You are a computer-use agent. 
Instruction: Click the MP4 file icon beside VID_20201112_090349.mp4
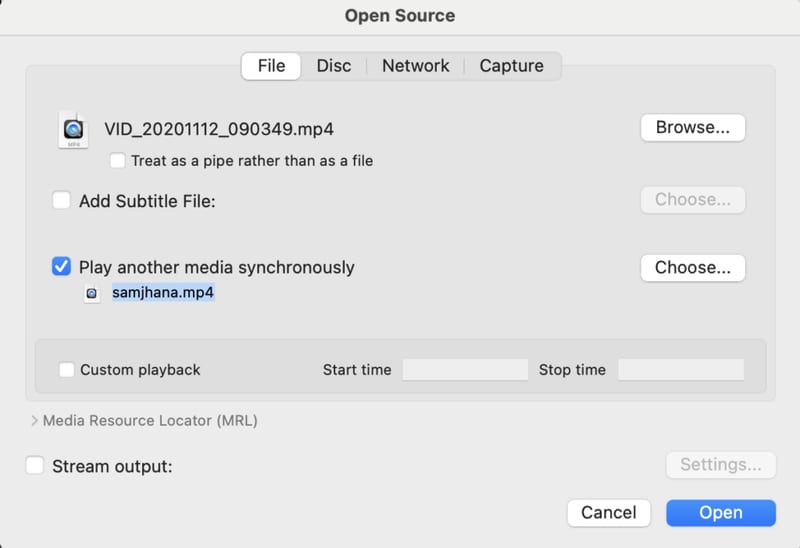click(73, 130)
